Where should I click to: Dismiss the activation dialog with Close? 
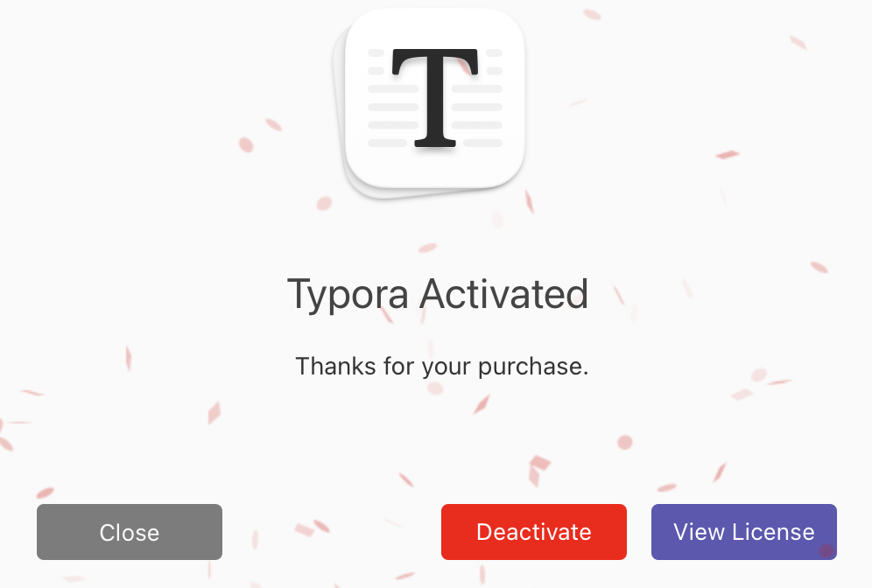coord(130,532)
